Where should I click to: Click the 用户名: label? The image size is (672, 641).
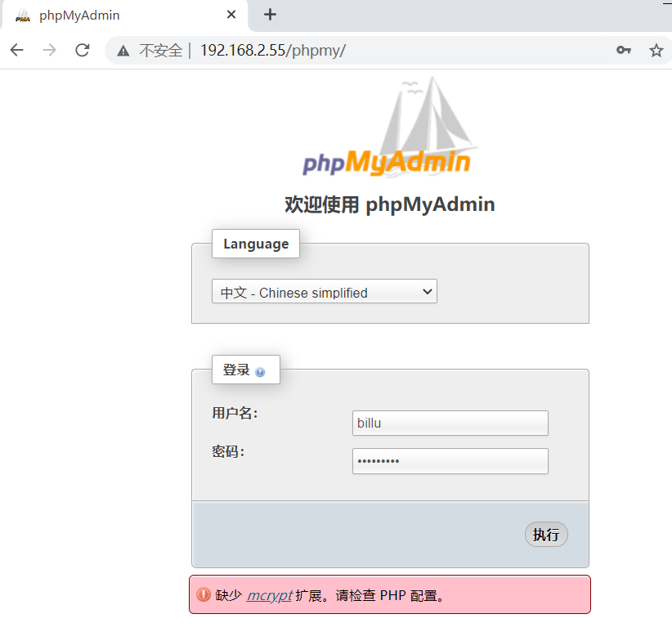coord(235,413)
